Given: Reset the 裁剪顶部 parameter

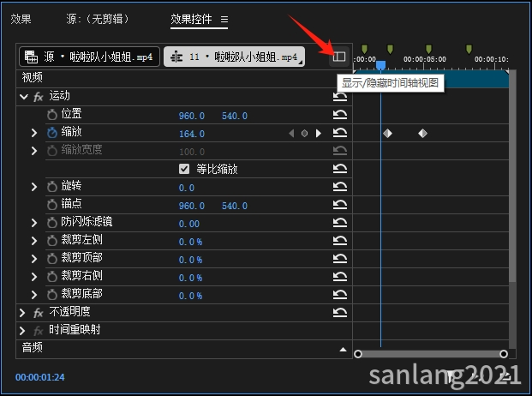Looking at the screenshot, I should pyautogui.click(x=339, y=259).
